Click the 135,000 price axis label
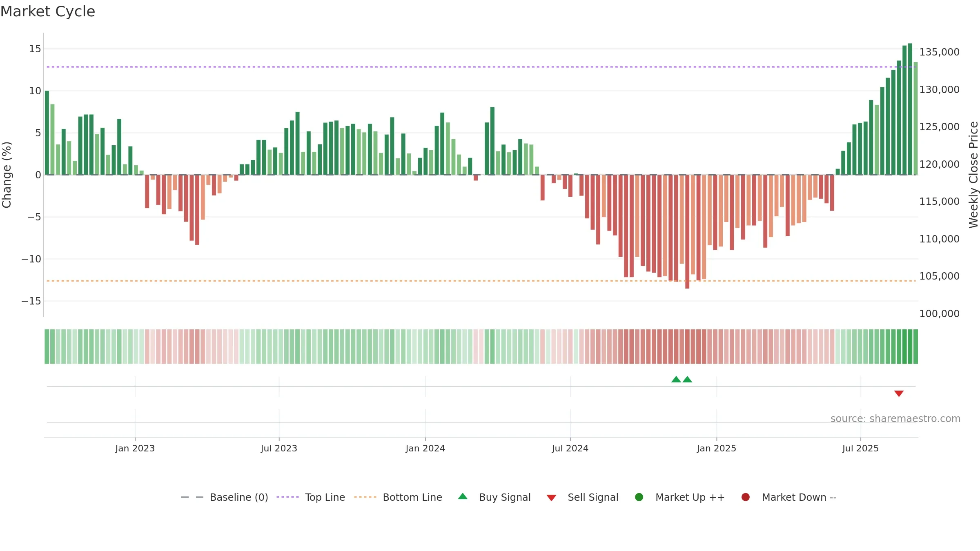This screenshot has height=551, width=980. tap(939, 52)
